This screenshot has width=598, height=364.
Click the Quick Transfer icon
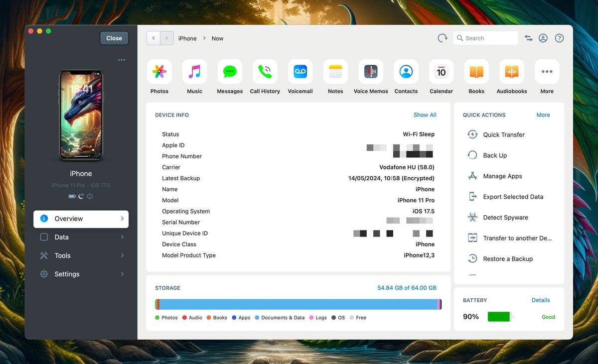(472, 134)
